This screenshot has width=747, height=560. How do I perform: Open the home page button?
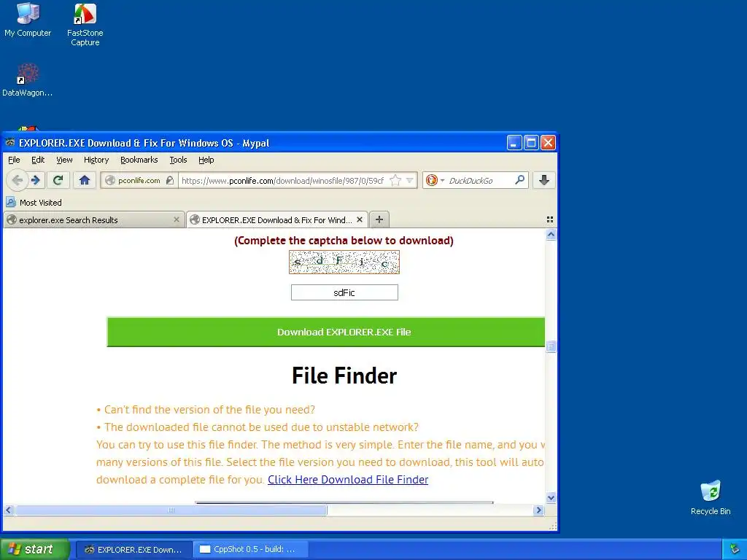(x=85, y=181)
